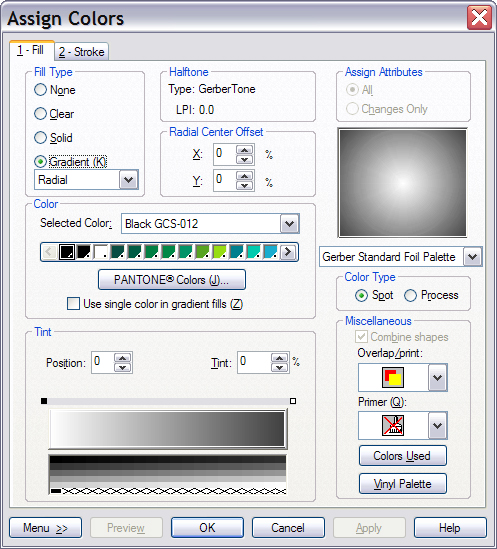Open the Radial gradient type dropdown
Viewport: 497px width, 549px height.
point(129,180)
